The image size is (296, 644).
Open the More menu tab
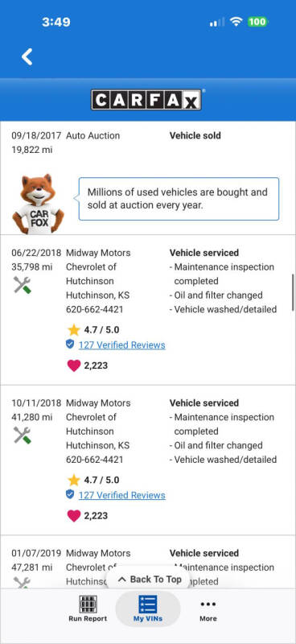(208, 609)
